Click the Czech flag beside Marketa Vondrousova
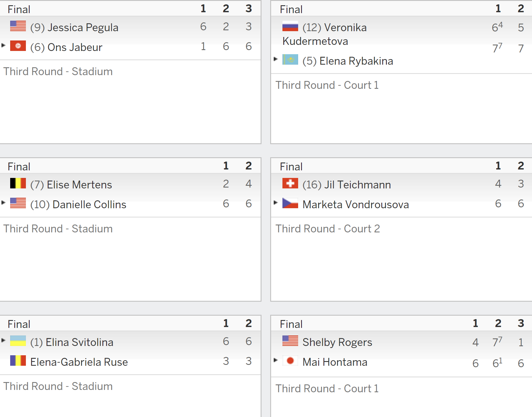The image size is (532, 417). pyautogui.click(x=290, y=203)
